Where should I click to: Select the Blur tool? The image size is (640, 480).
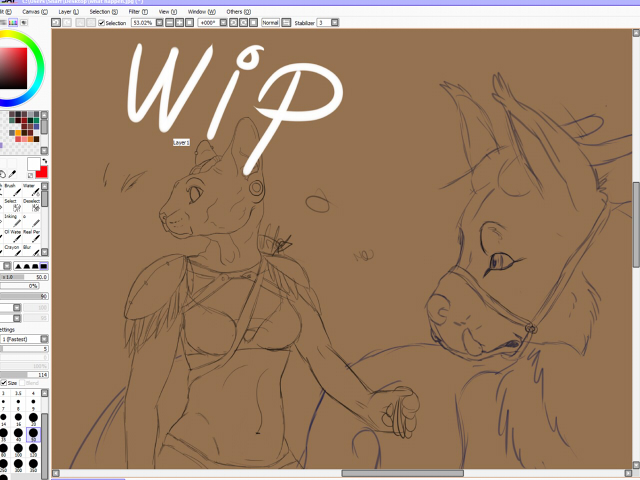point(31,250)
